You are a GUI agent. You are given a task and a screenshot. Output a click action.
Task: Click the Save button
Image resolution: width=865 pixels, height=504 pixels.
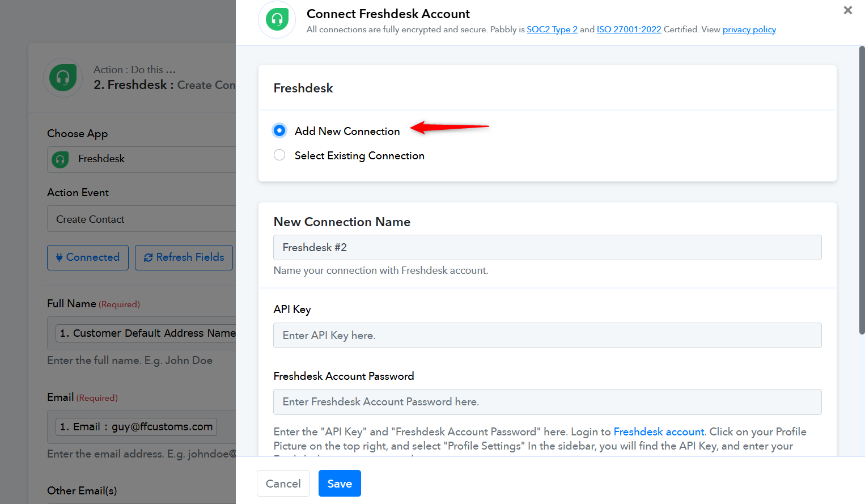340,483
